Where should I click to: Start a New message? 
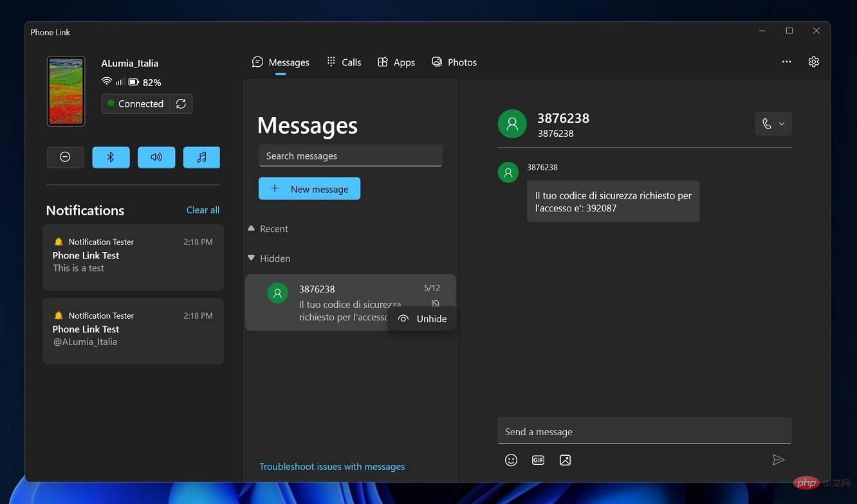coord(309,189)
